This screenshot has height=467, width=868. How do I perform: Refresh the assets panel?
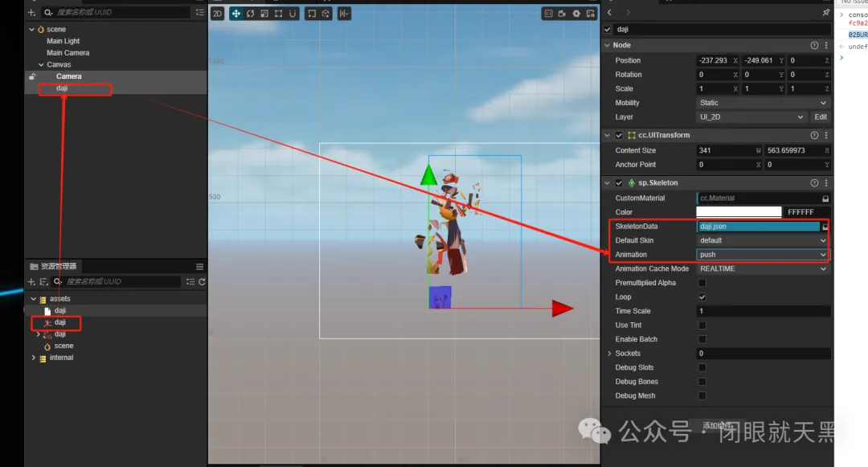(x=202, y=281)
